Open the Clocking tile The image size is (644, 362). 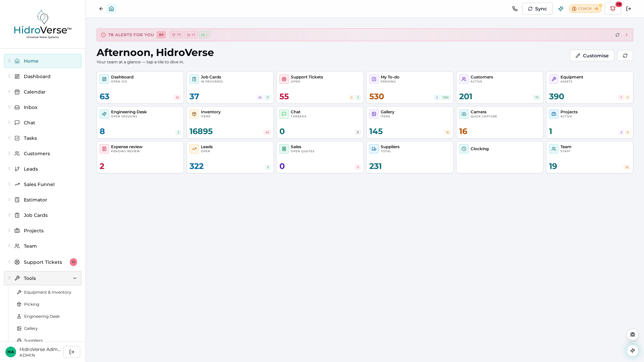(499, 157)
